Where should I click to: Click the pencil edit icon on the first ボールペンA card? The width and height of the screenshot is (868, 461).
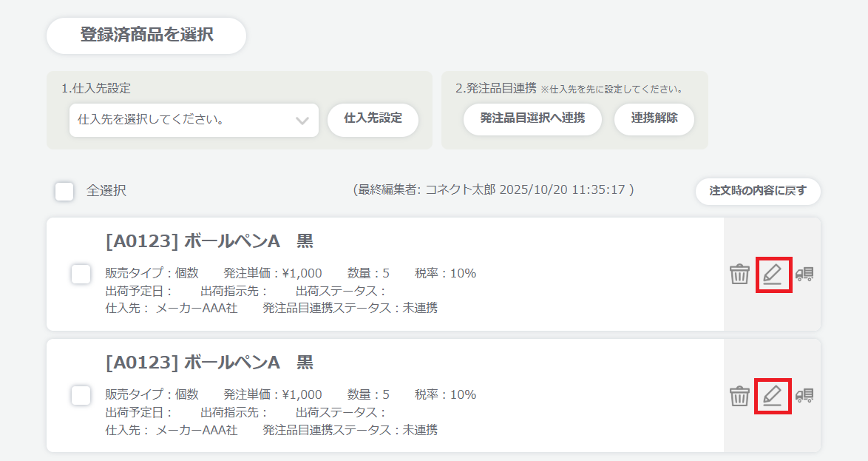click(773, 275)
